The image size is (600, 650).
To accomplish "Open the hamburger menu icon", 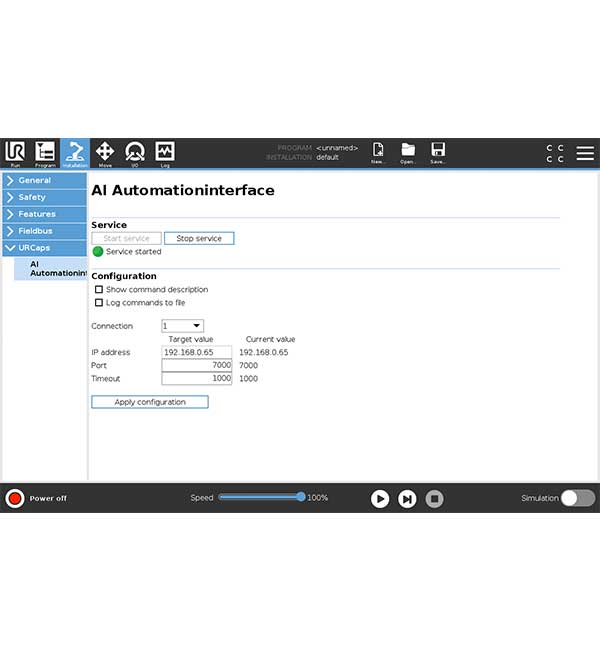I will point(585,153).
